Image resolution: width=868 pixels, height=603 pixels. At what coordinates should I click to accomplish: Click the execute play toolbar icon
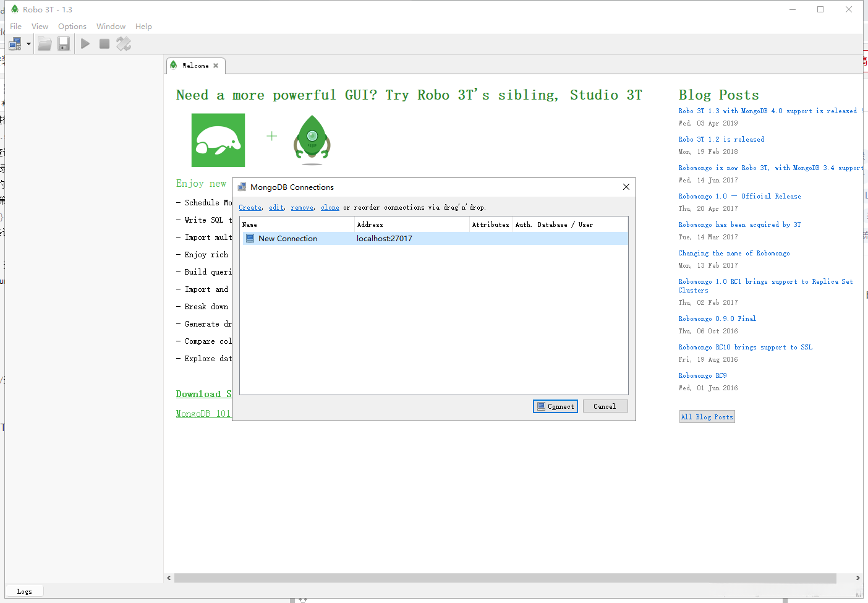85,44
